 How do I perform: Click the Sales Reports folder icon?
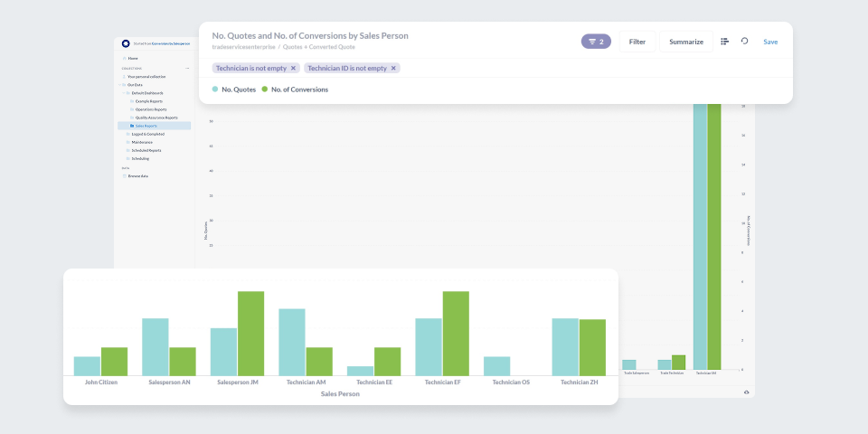tap(132, 126)
